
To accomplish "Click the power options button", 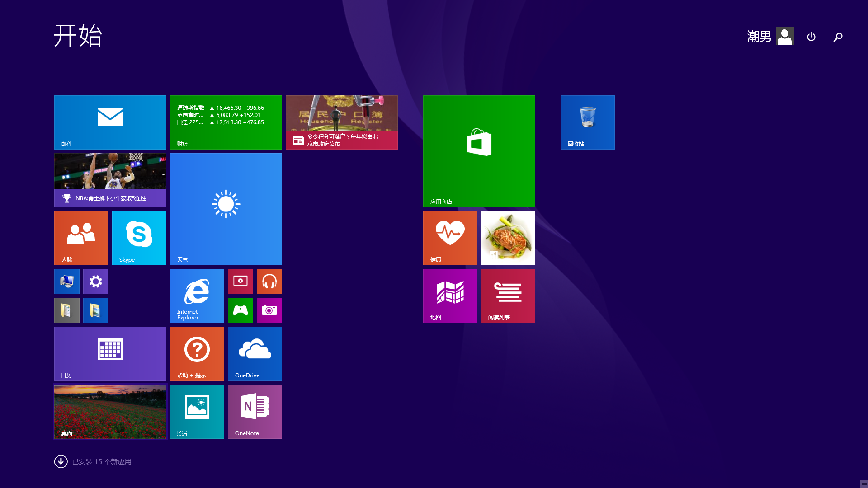I will (x=811, y=37).
